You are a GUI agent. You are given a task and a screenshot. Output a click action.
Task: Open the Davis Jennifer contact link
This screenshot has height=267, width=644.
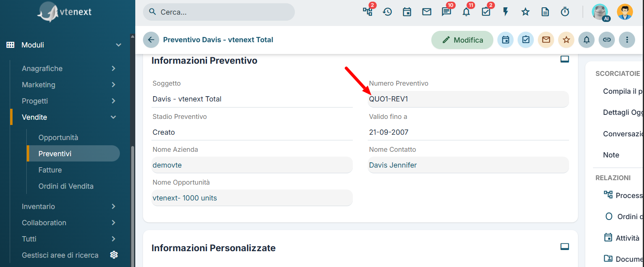(393, 165)
